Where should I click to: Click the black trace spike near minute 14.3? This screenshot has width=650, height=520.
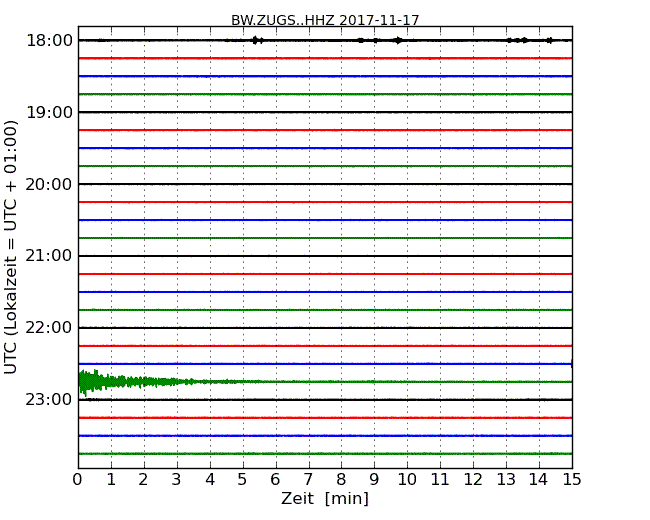(x=549, y=40)
